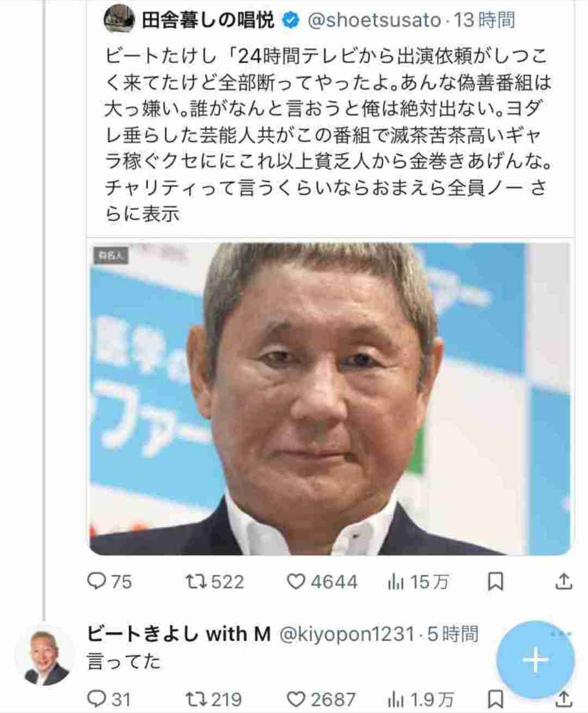Viewport: 588px width, 713px height.
Task: Open @kiyopon1231 profile handle
Action: [x=347, y=634]
